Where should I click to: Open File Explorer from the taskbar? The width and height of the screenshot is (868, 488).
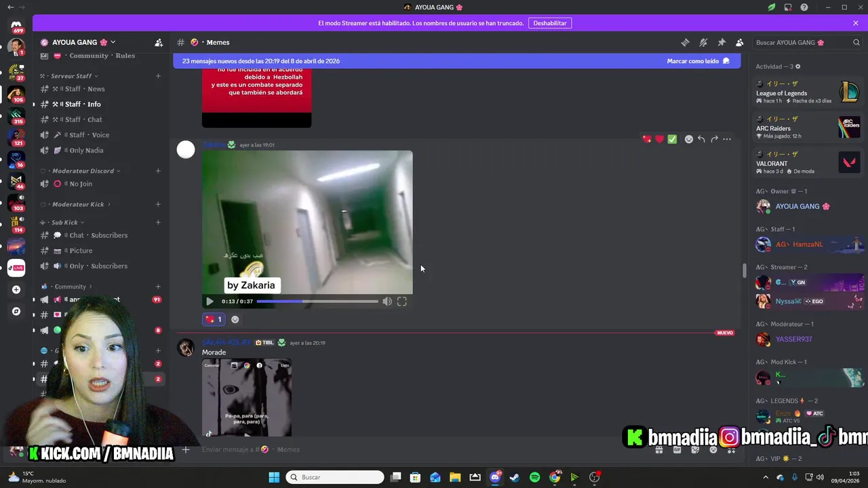(455, 477)
